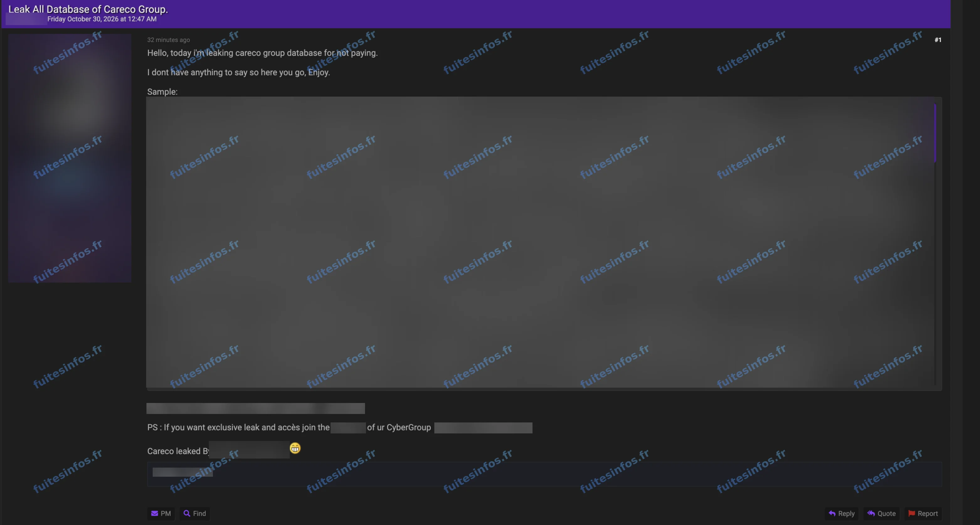Click the PM button under the post

pyautogui.click(x=161, y=513)
